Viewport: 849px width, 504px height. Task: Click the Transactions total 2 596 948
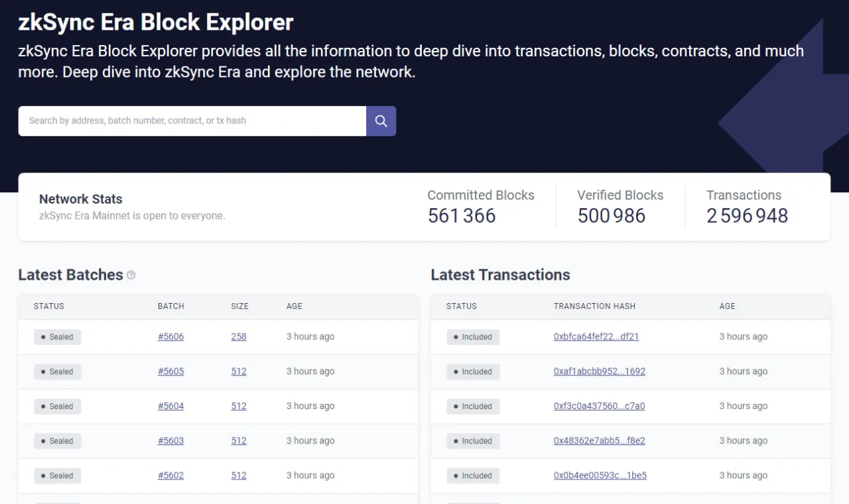click(x=747, y=216)
